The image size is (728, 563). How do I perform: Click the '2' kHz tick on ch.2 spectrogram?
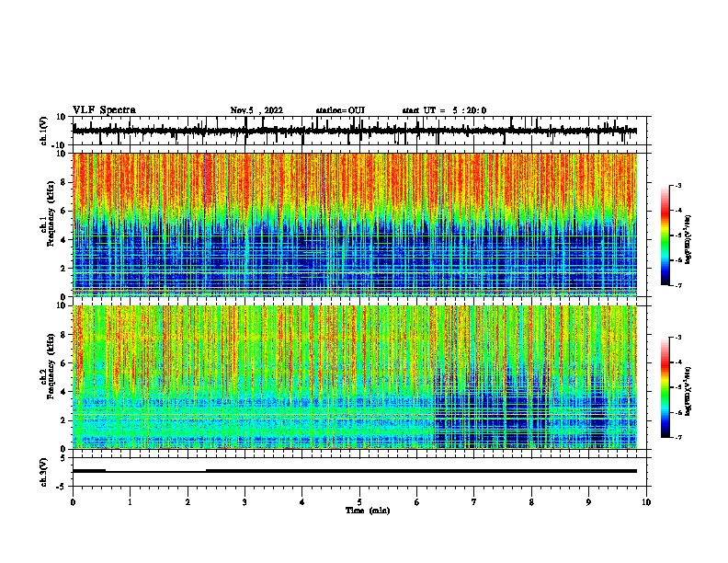63,420
